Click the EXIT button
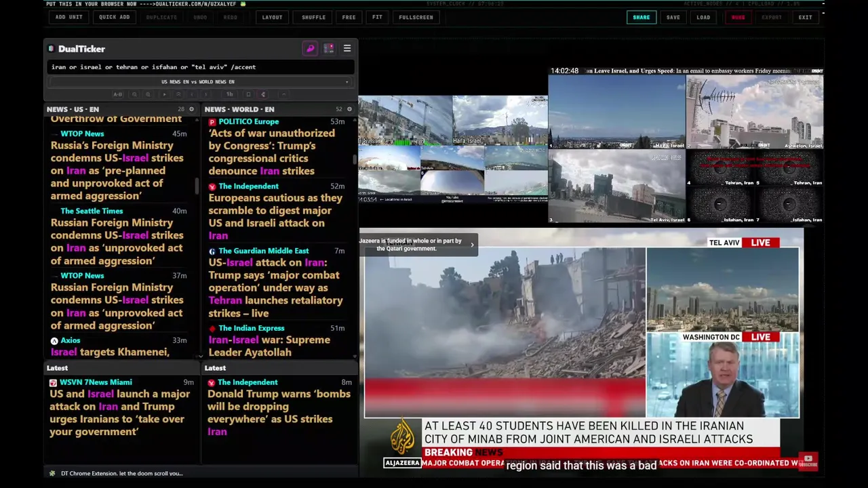 [x=805, y=17]
